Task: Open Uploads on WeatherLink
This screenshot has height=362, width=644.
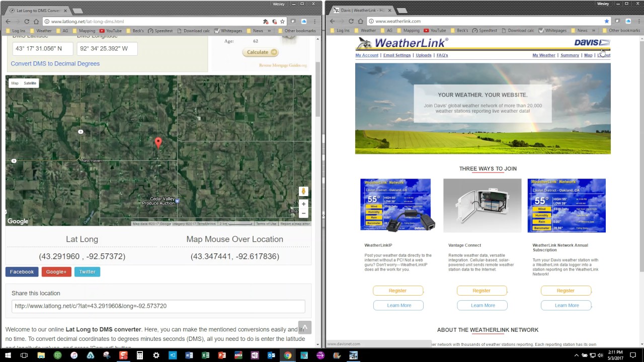Action: [x=424, y=55]
